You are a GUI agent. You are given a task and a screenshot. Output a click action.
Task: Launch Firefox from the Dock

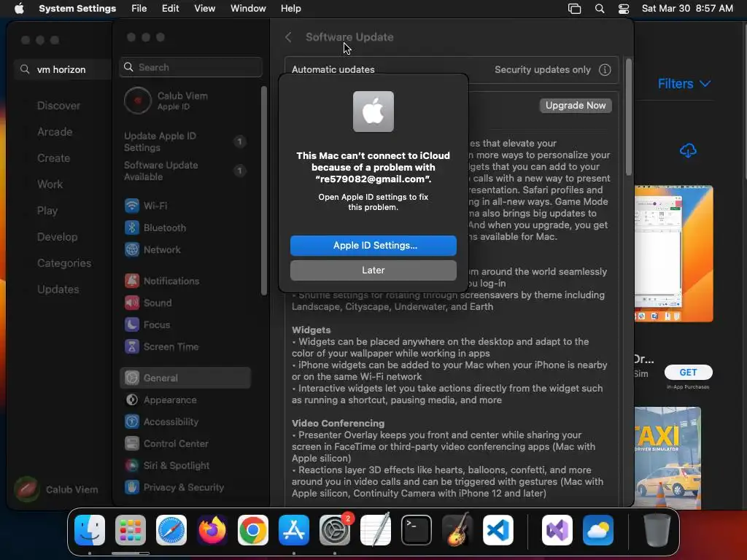(x=212, y=530)
